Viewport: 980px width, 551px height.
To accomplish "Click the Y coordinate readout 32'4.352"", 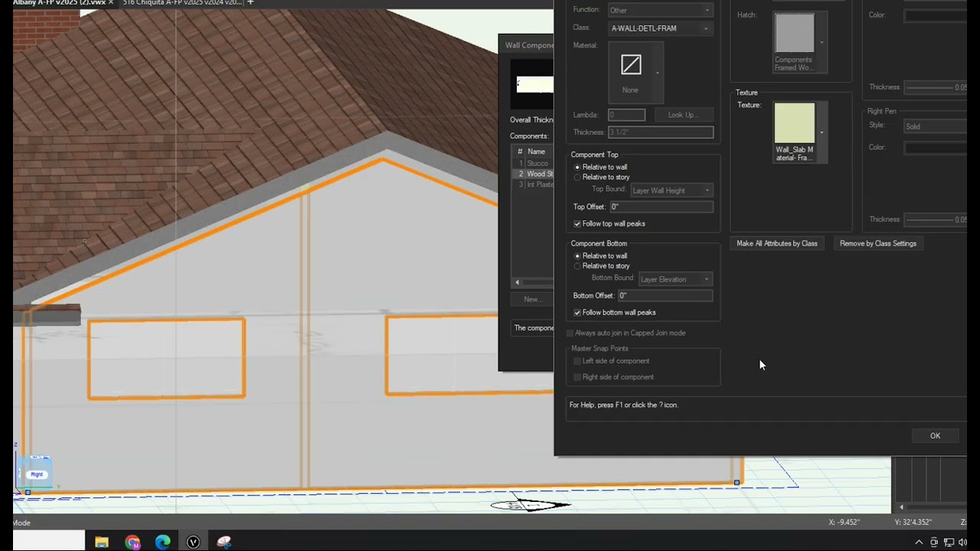I will (913, 522).
